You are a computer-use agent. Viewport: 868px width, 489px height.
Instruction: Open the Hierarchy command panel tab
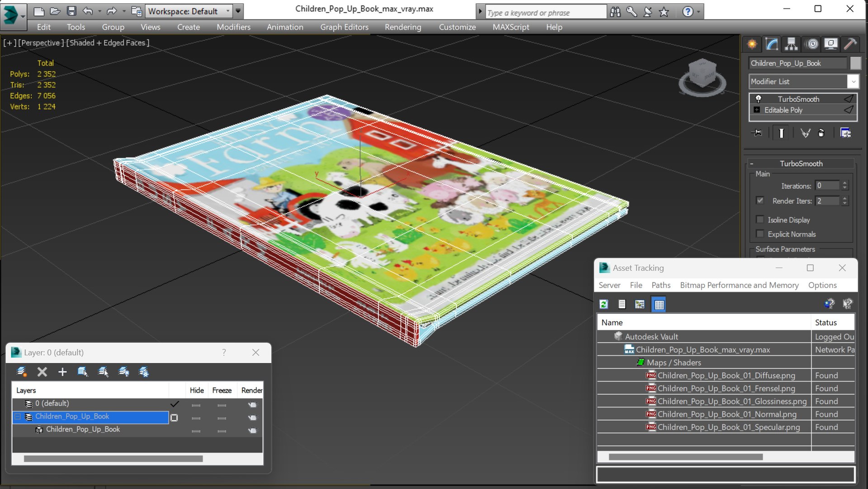click(791, 44)
